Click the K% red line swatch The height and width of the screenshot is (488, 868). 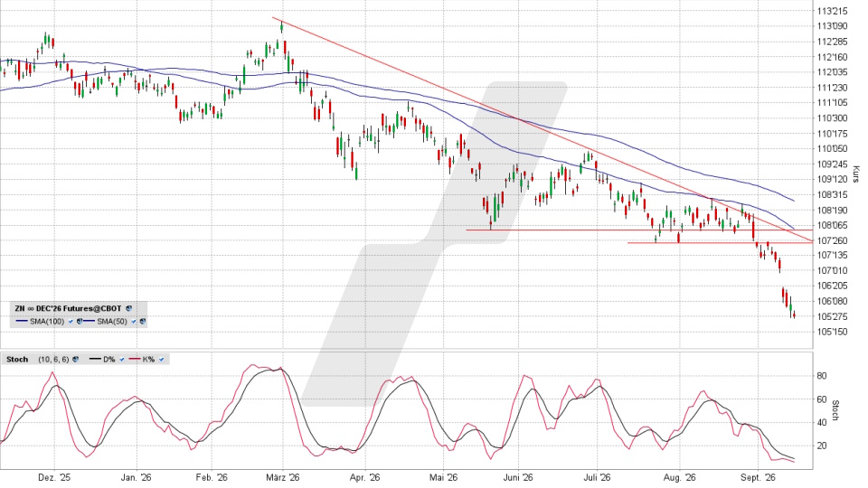coord(135,359)
